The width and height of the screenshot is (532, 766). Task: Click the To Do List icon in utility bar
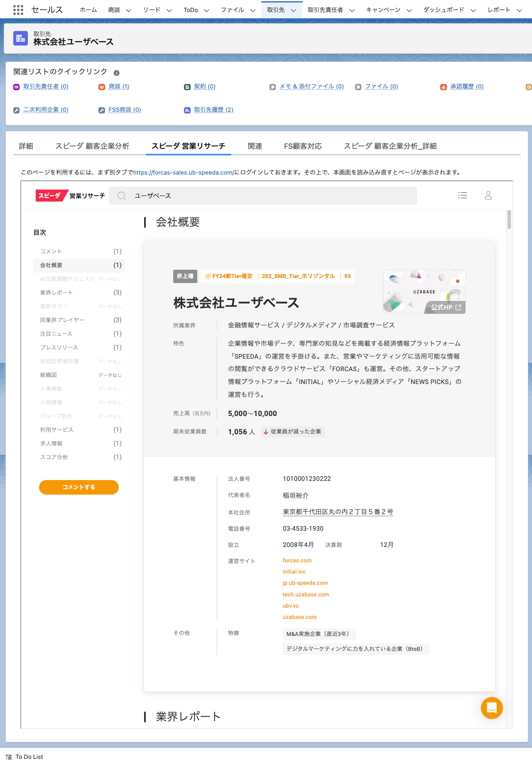pos(9,757)
